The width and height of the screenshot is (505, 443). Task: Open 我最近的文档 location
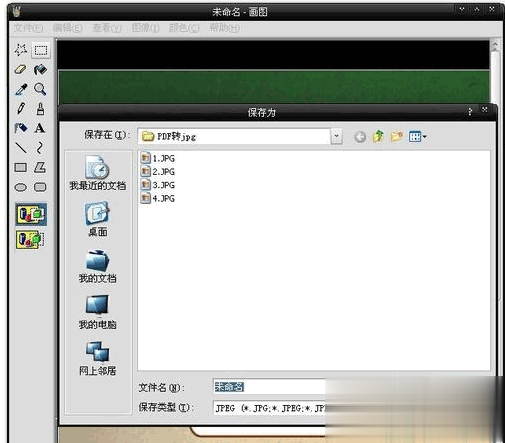(97, 173)
